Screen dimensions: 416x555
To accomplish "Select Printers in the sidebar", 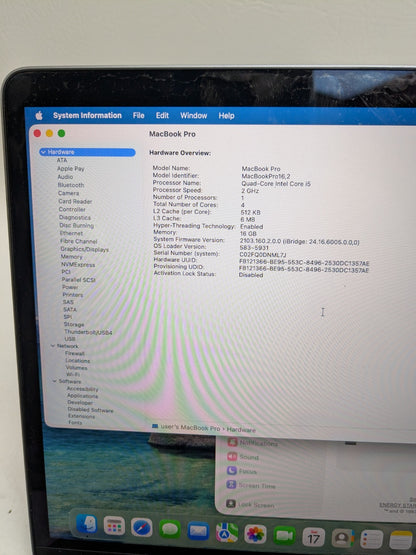I will pos(73,294).
